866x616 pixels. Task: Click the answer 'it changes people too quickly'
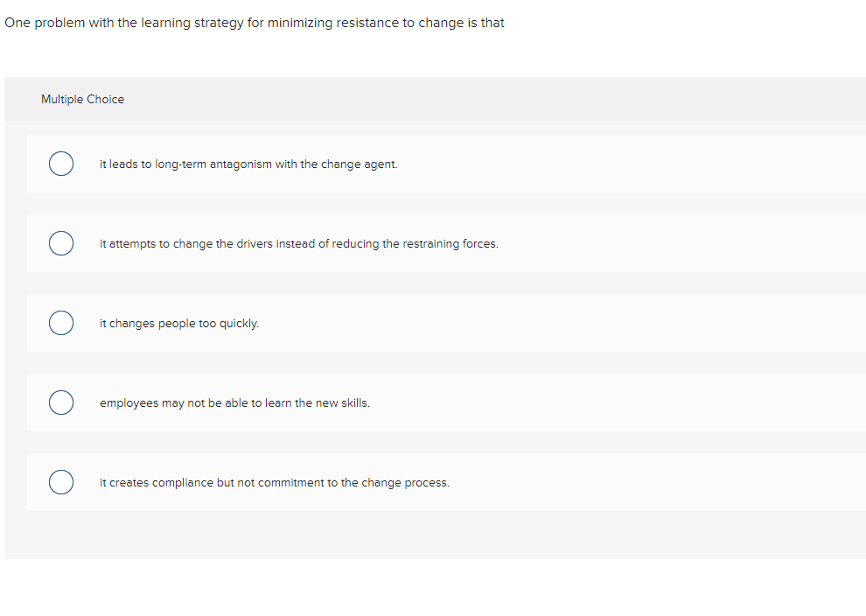click(179, 323)
